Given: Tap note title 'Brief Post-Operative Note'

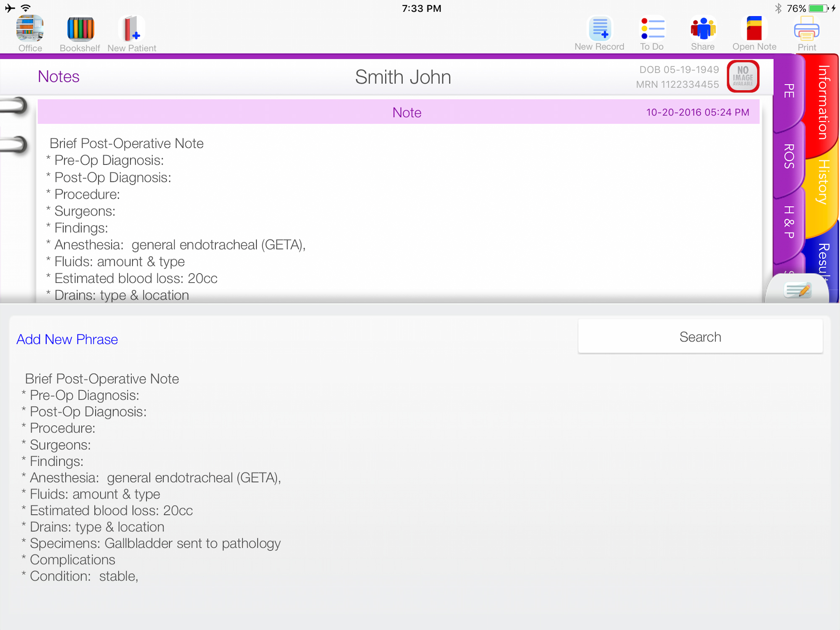Looking at the screenshot, I should (126, 144).
